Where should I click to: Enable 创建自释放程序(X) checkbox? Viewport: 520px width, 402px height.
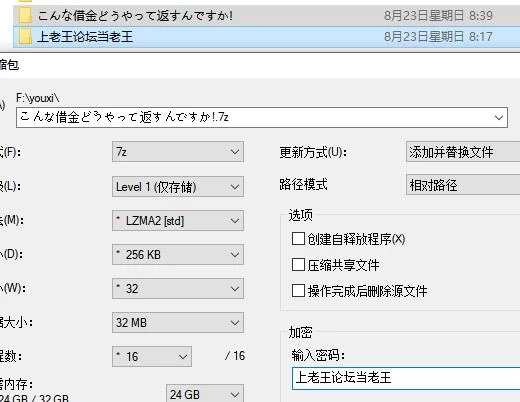[298, 239]
